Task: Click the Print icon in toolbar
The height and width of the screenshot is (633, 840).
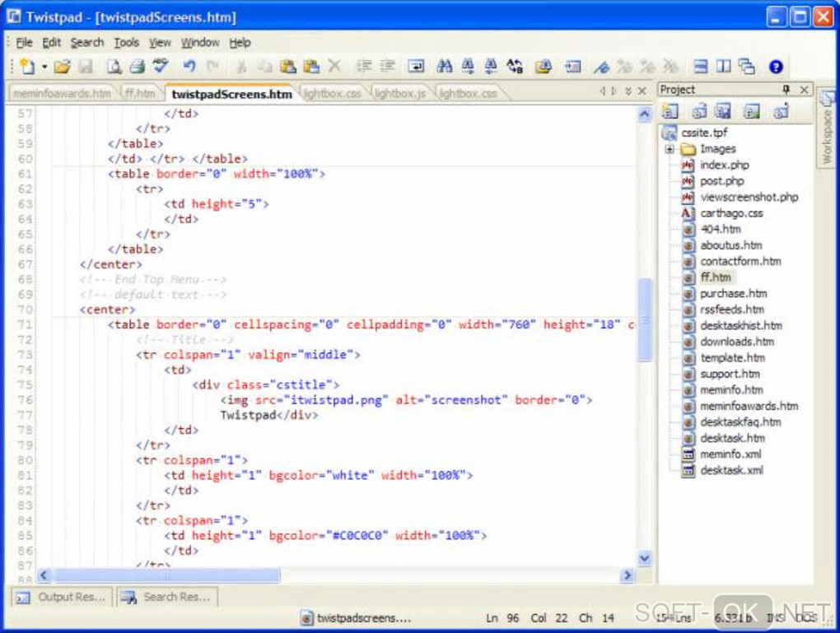Action: tap(138, 67)
